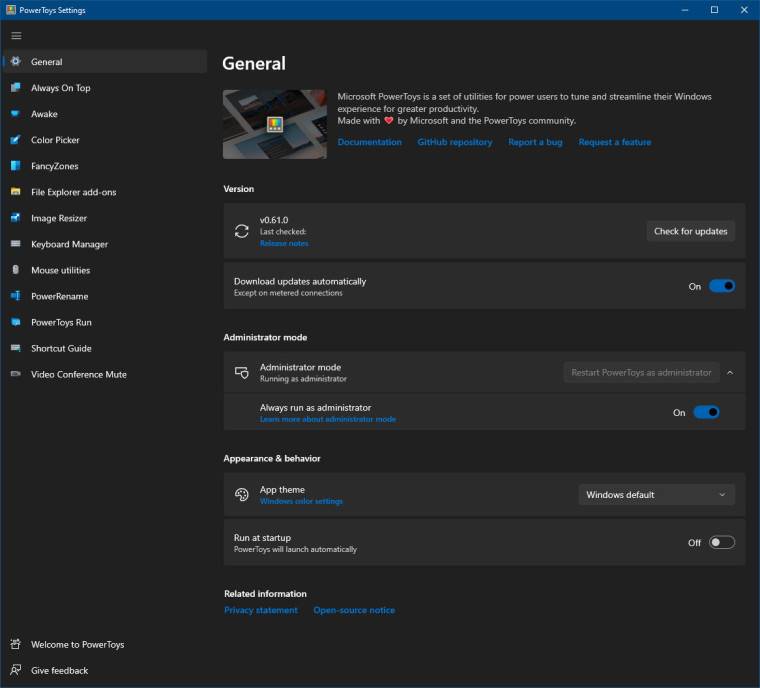This screenshot has width=760, height=688.
Task: Select the Awake icon in sidebar
Action: [15, 114]
